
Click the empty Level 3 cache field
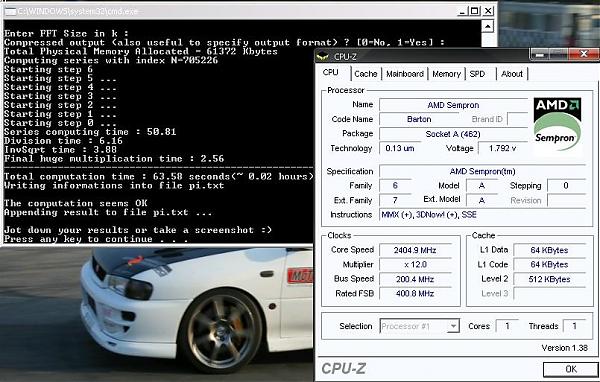coord(549,294)
